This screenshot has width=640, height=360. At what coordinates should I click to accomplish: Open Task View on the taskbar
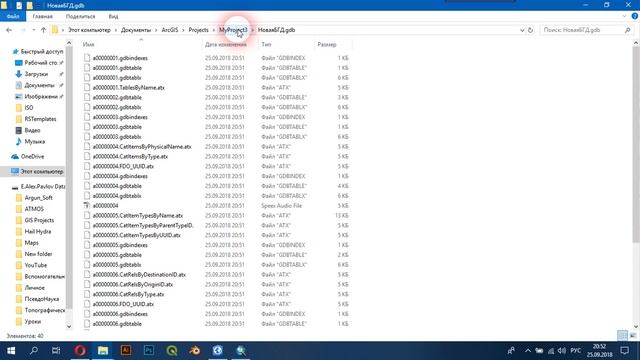(56, 351)
